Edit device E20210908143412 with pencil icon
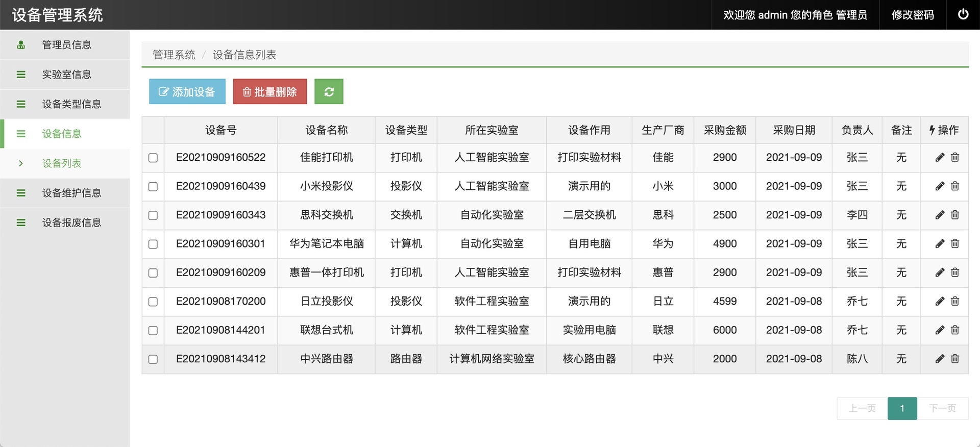Viewport: 980px width, 447px height. coord(940,359)
